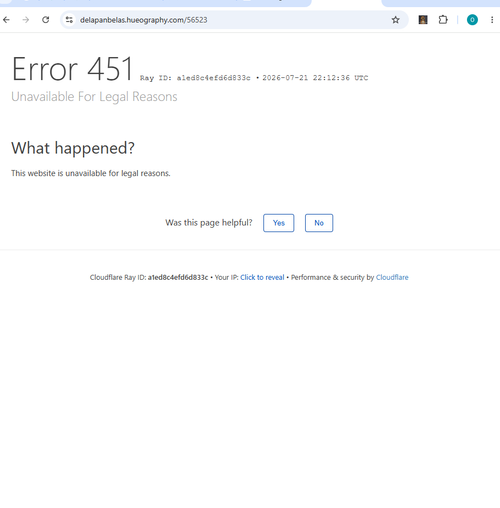Click the timestamp 2026-07-21 22:12:36 UTC
Image resolution: width=500 pixels, height=508 pixels.
pos(315,78)
